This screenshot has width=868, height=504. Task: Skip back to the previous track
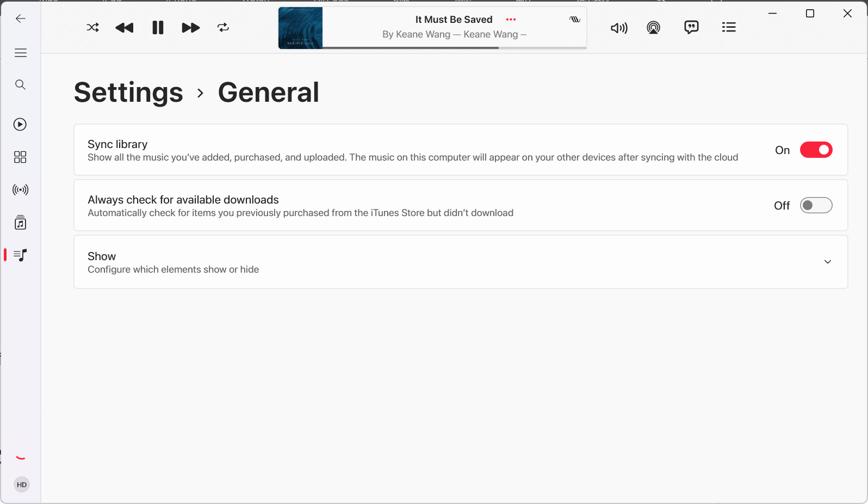pos(125,28)
